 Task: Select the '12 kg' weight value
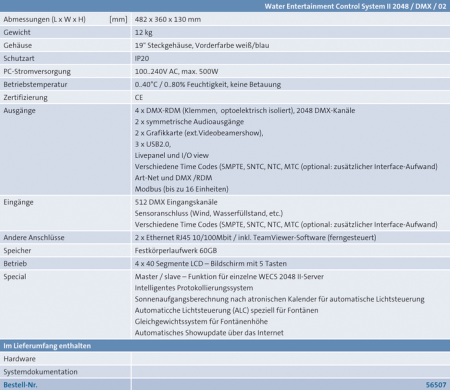[143, 32]
